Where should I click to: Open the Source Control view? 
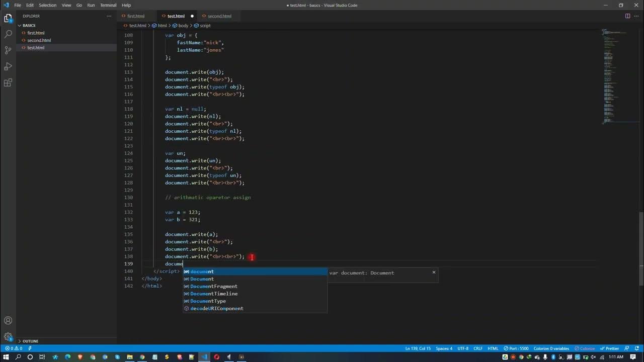pyautogui.click(x=8, y=50)
